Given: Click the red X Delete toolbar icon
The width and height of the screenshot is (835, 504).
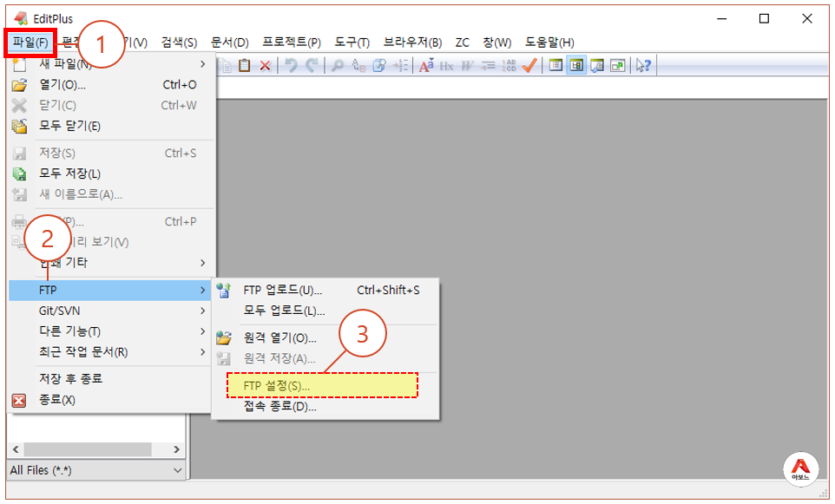Looking at the screenshot, I should coord(266,66).
